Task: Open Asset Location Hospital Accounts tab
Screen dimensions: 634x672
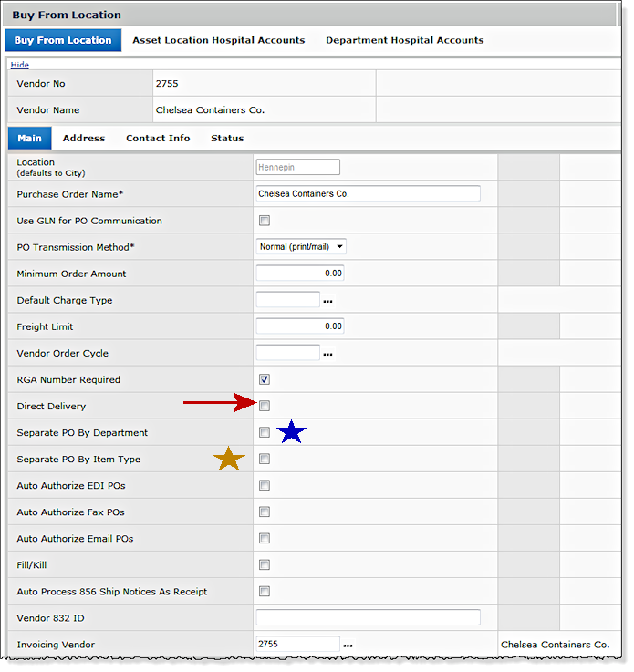Action: [x=218, y=40]
